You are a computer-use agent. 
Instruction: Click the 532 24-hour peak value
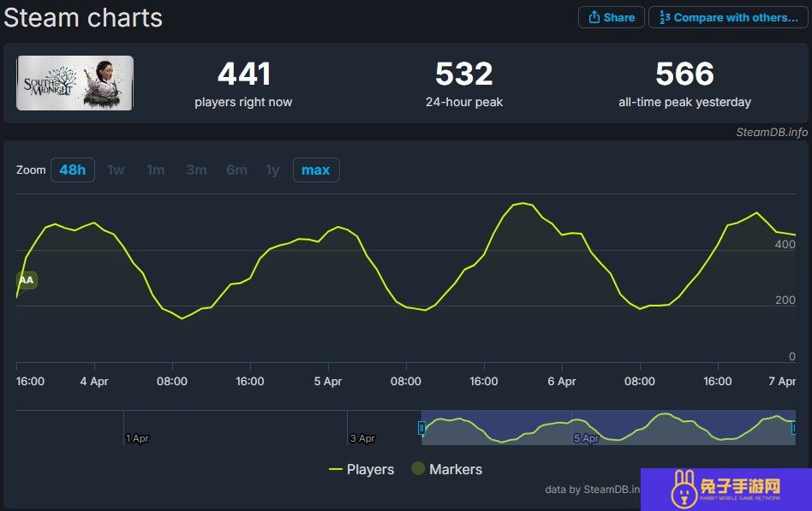tap(464, 74)
